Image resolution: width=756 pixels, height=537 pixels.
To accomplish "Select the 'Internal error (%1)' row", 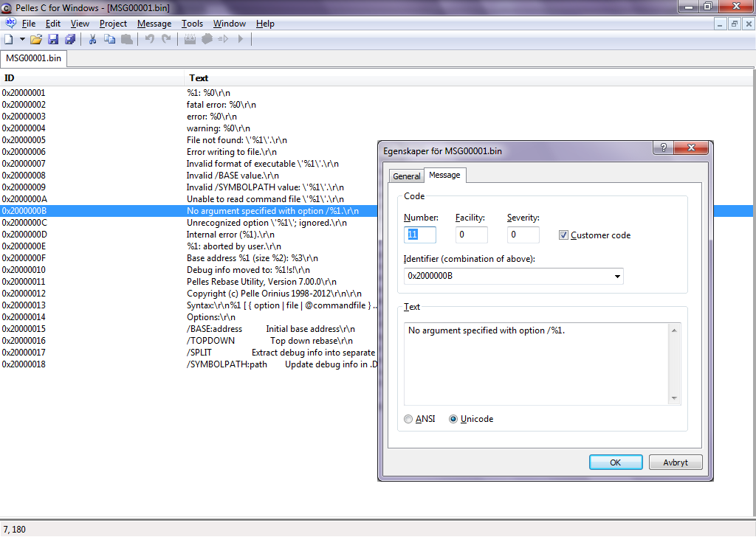I will pos(188,235).
